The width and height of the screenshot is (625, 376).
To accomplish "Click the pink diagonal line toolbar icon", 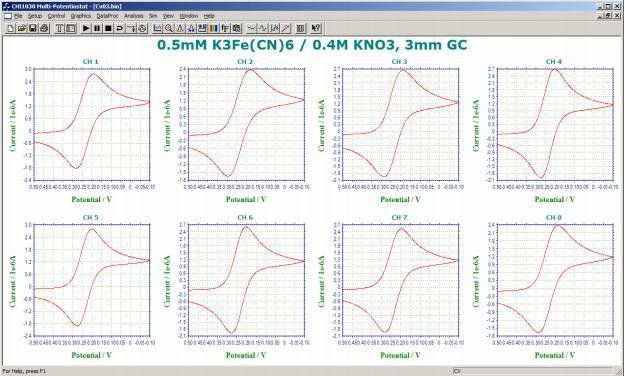I will (285, 28).
